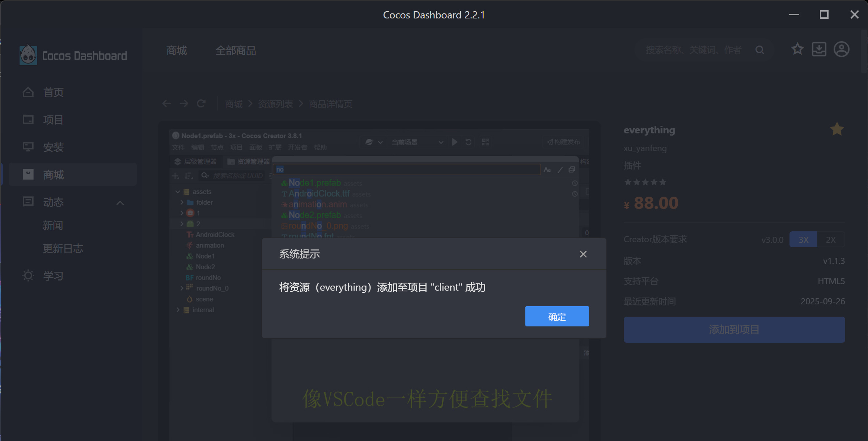Open the user account profile icon
The height and width of the screenshot is (441, 868).
[x=841, y=49]
